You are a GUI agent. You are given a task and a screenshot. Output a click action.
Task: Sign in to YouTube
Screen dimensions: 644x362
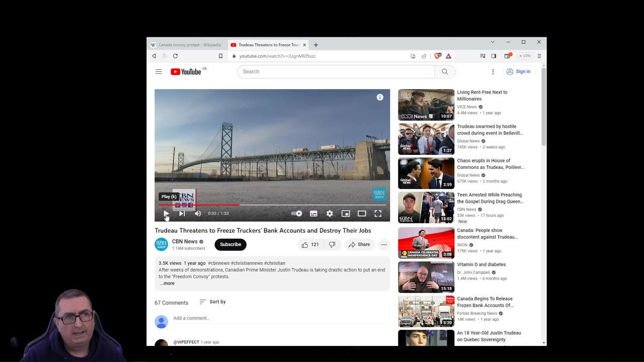[x=518, y=71]
